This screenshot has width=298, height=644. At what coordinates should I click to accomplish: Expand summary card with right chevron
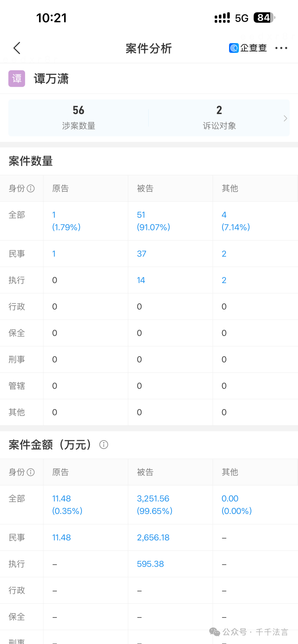(x=285, y=118)
